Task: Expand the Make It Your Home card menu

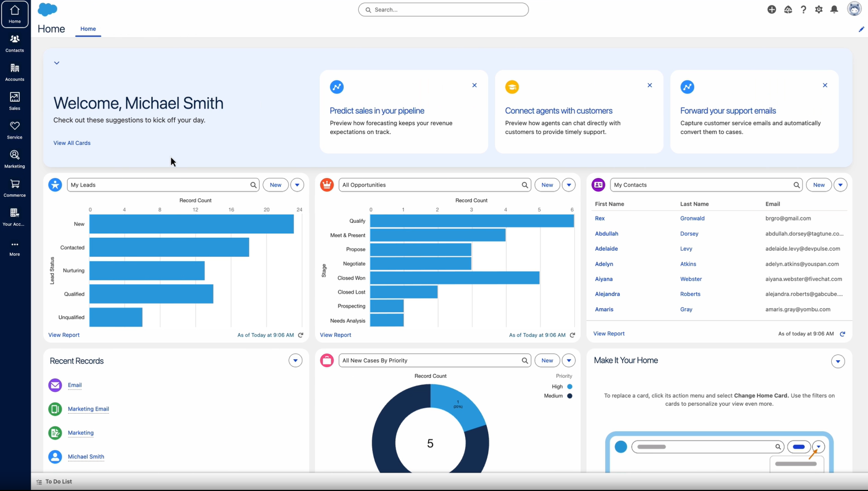Action: (x=837, y=361)
